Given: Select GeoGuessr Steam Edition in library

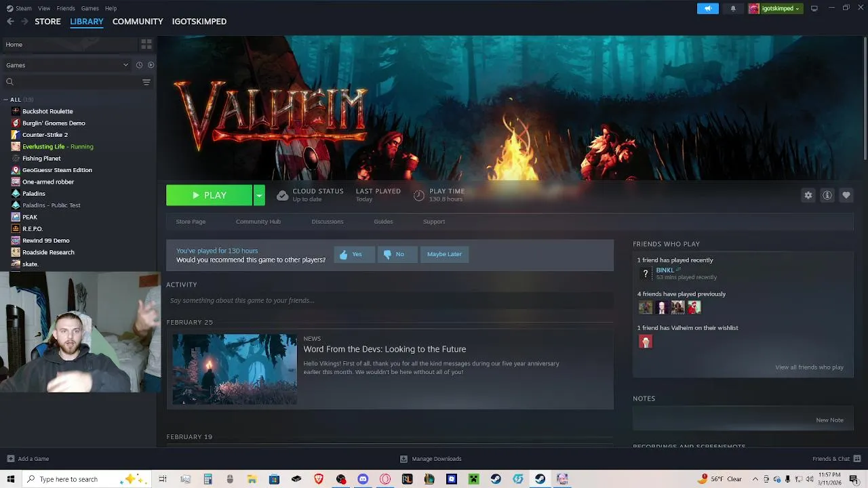Looking at the screenshot, I should click(x=57, y=170).
